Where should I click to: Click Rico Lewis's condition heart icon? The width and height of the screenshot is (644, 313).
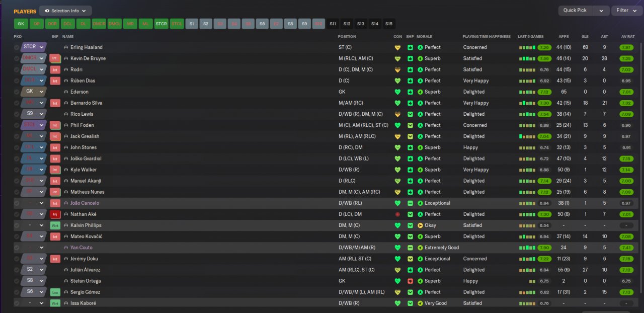[397, 114]
